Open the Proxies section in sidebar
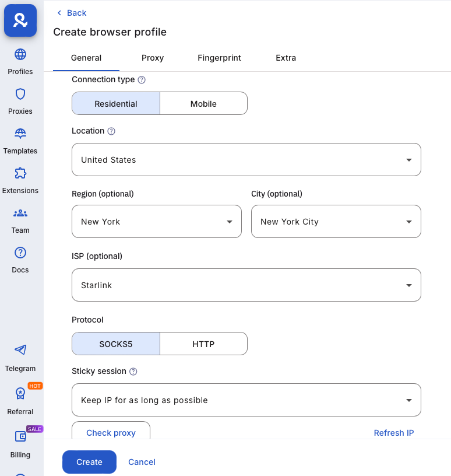Screen dimensions: 451x476 click(20, 101)
